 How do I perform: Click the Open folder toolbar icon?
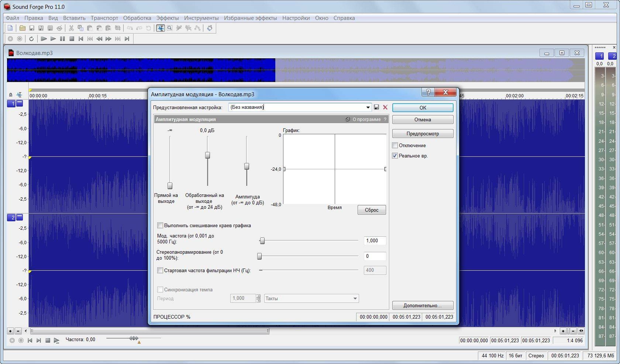coord(23,28)
